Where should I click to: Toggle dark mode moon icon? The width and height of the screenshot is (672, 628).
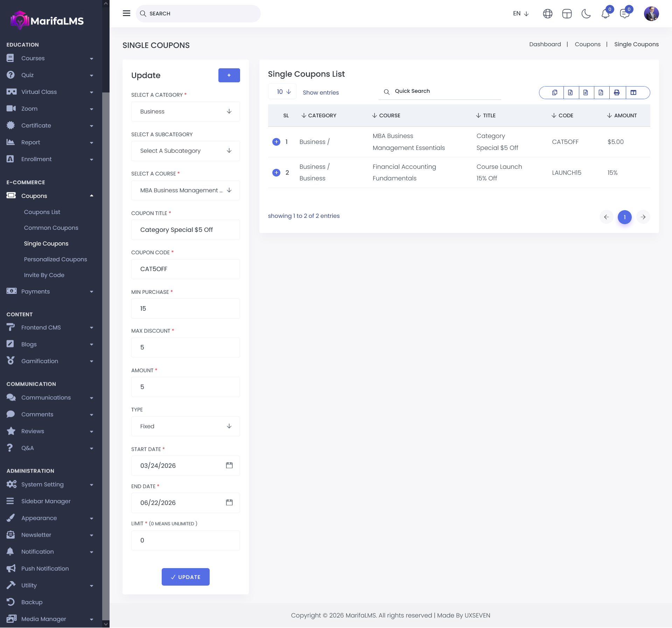point(586,14)
